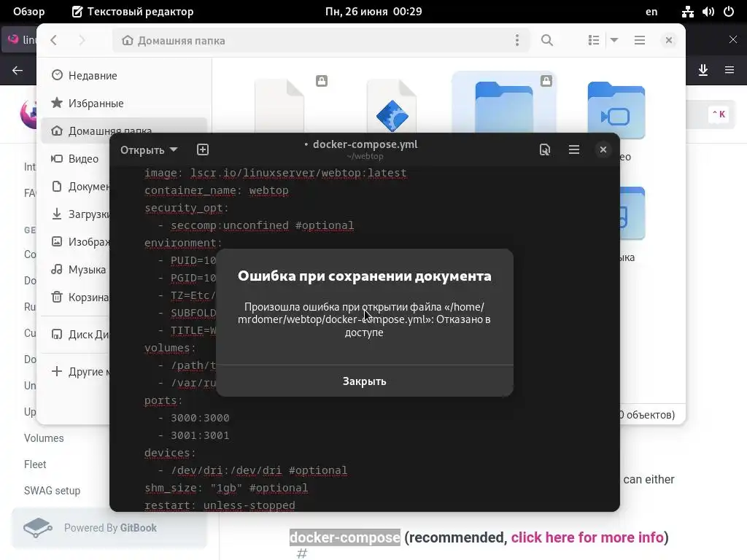Expand the view options dropdown arrow
The image size is (747, 560).
[x=614, y=41]
